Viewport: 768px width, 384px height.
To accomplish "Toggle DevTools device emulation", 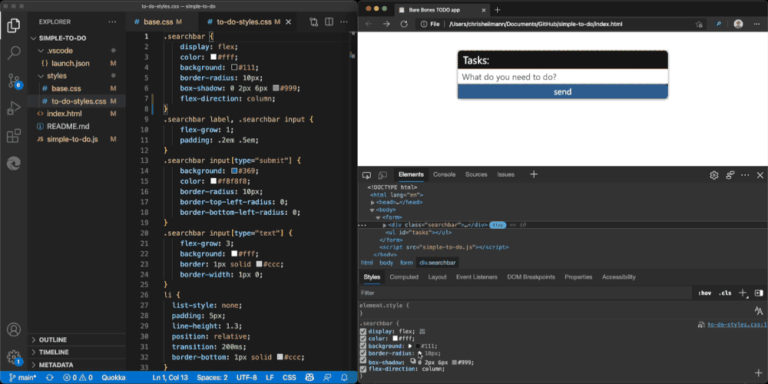I will click(383, 175).
